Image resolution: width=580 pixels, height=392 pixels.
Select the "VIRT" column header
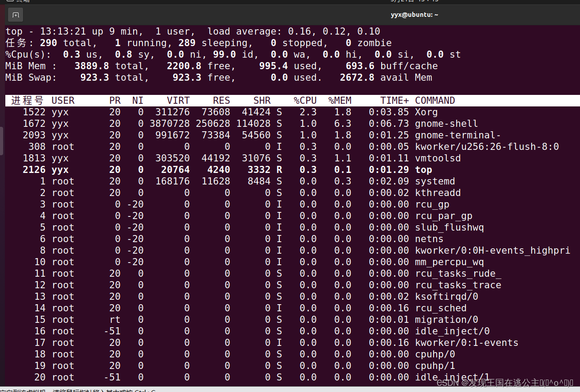(x=178, y=101)
